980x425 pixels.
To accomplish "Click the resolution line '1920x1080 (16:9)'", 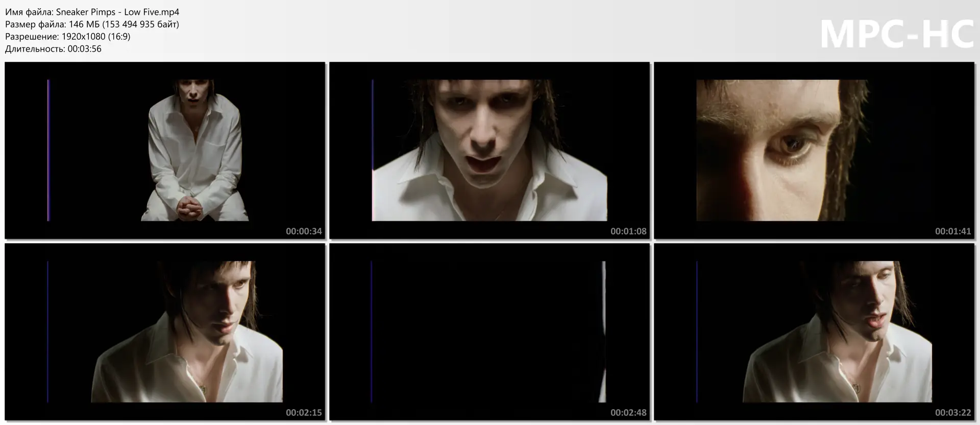I will (x=96, y=36).
